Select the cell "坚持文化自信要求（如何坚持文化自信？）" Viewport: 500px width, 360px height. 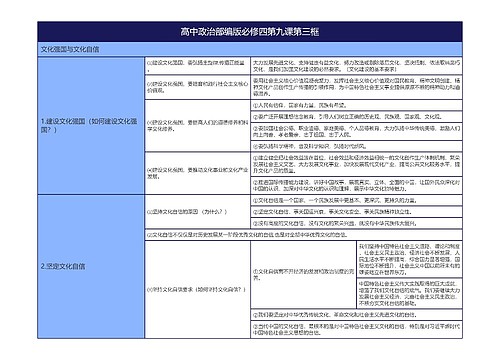197,290
